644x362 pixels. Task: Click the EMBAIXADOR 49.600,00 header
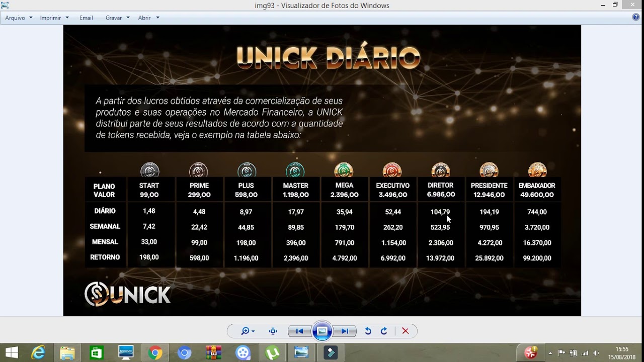point(537,190)
